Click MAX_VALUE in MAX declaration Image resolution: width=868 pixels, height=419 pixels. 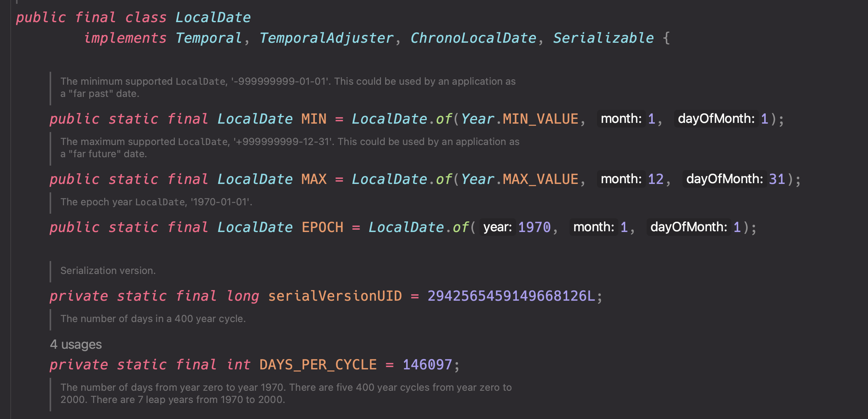[x=540, y=179]
